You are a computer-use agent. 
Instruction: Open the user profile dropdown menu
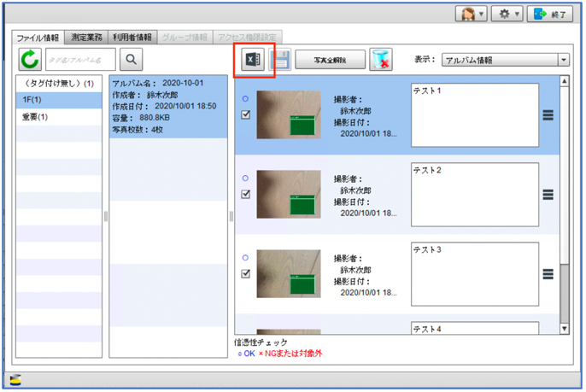471,15
